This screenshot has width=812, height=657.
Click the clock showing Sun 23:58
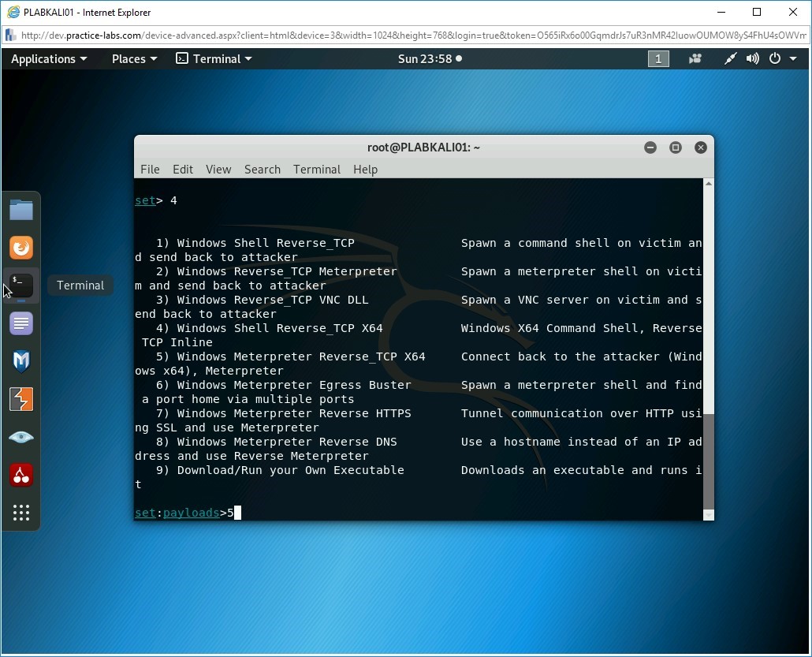tap(430, 59)
